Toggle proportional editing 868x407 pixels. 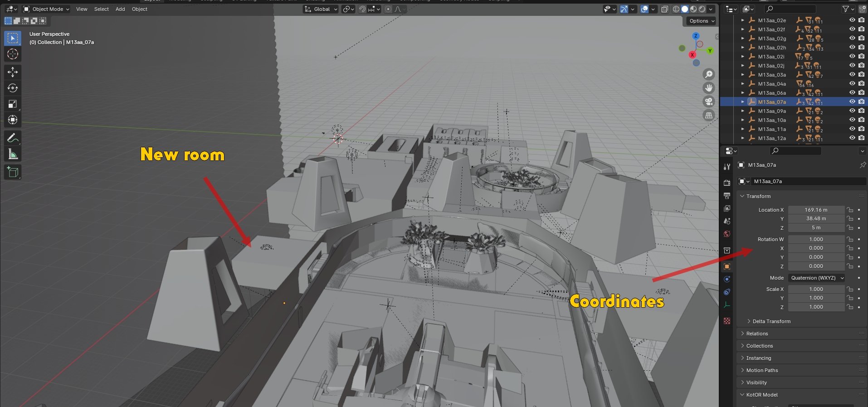point(388,9)
